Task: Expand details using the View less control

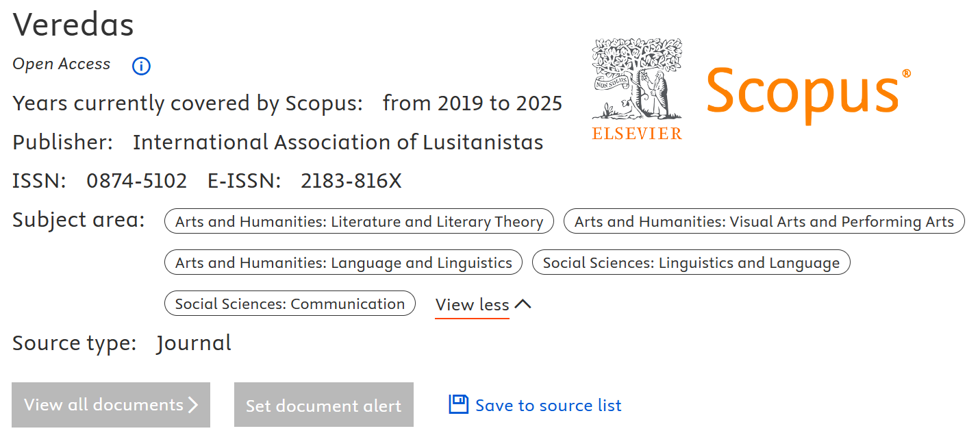Action: click(472, 304)
